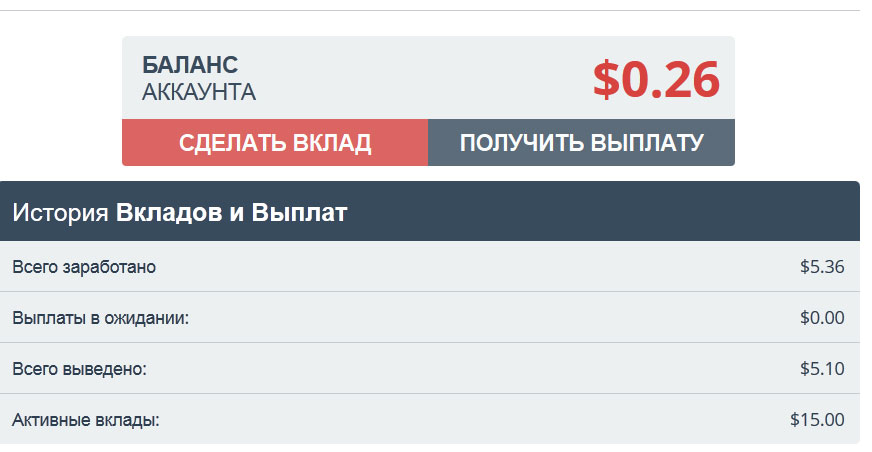Click the thin divider line at page top
The image size is (872, 452).
point(430,10)
